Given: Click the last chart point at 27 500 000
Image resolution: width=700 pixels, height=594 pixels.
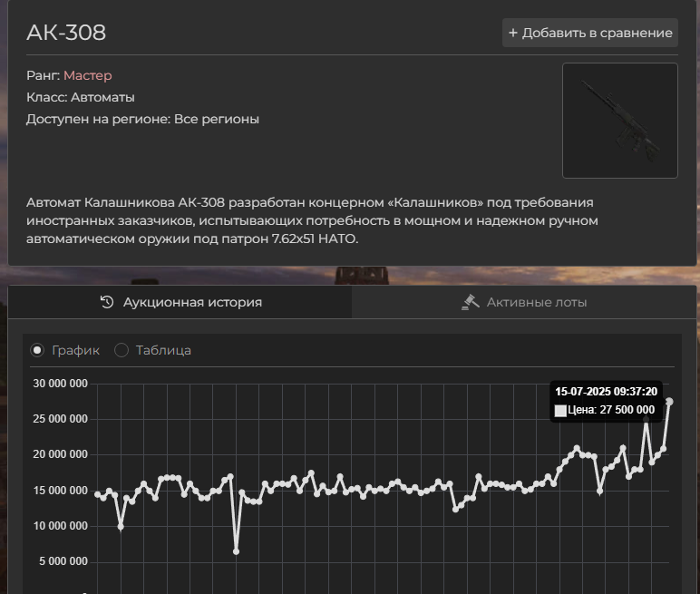Looking at the screenshot, I should click(x=669, y=401).
